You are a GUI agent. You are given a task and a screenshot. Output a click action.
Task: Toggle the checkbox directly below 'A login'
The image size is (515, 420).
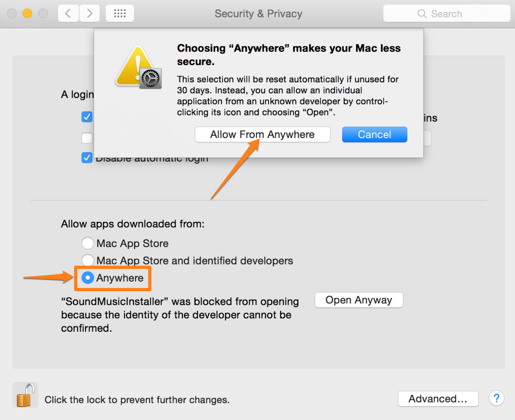coord(87,117)
